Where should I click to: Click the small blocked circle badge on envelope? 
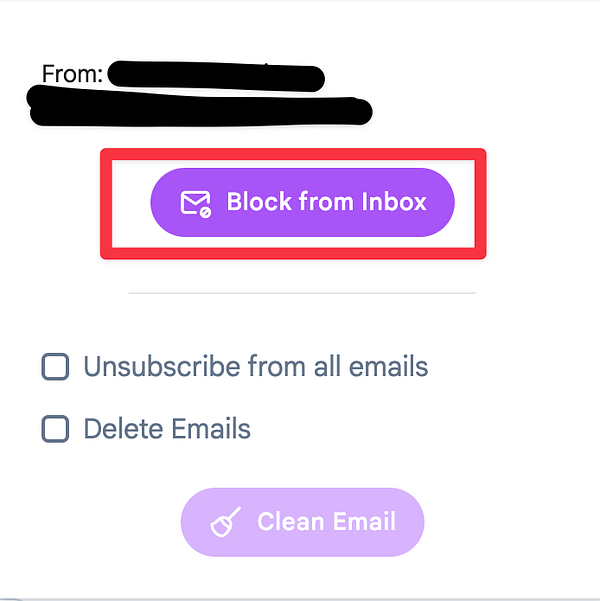click(204, 211)
